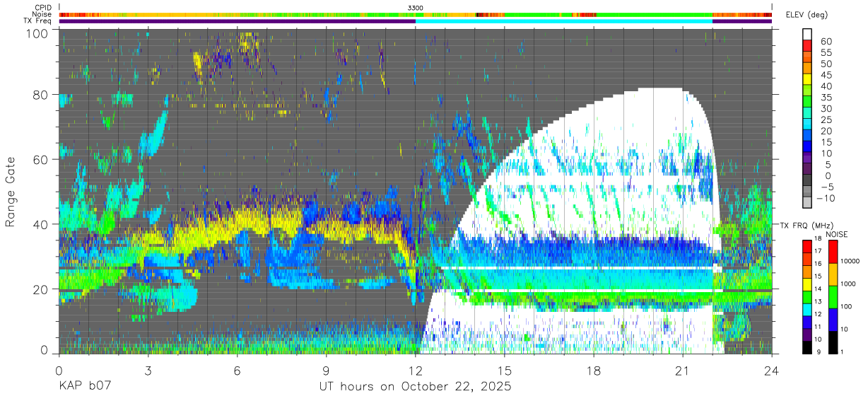This screenshot has width=868, height=401.
Task: Click the y-axis tick label "20"
Action: pyautogui.click(x=41, y=289)
